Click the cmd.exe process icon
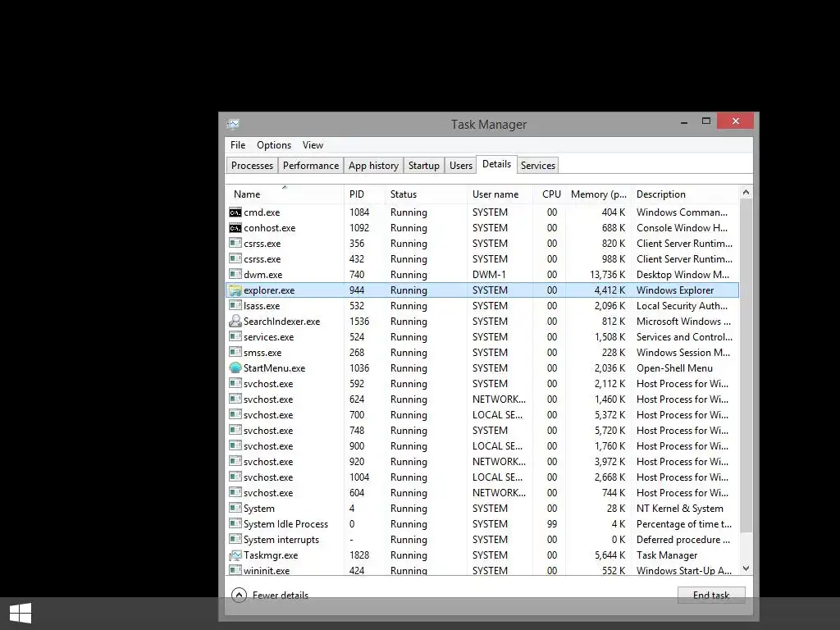 pyautogui.click(x=235, y=212)
